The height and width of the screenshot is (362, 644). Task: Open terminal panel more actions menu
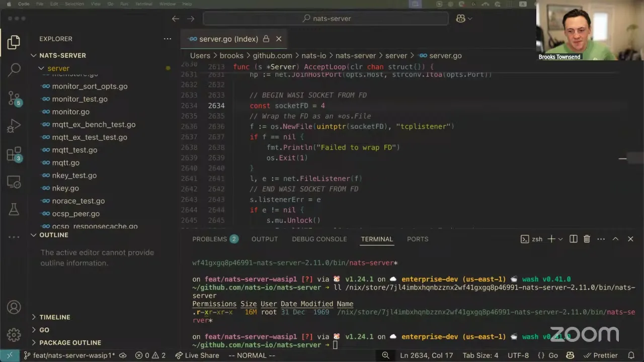coord(601,239)
